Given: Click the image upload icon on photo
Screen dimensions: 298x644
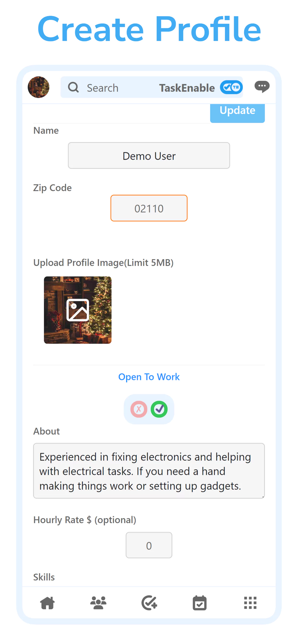Looking at the screenshot, I should [x=78, y=310].
